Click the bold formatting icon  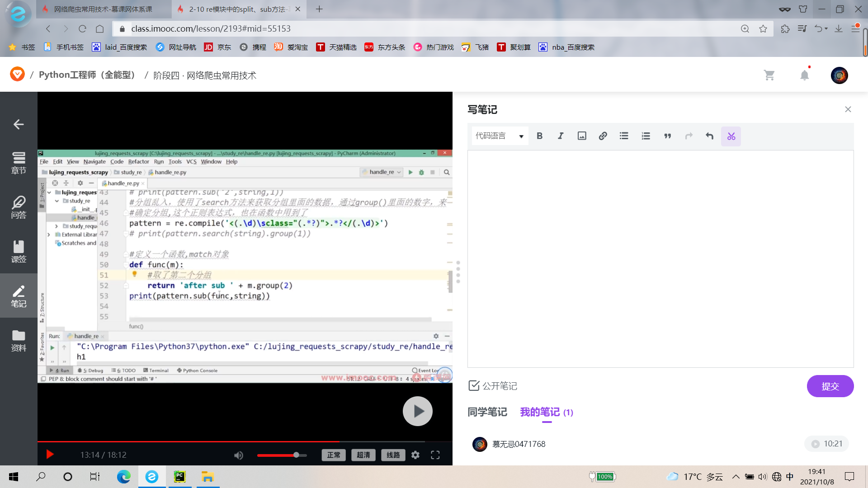[x=539, y=136]
